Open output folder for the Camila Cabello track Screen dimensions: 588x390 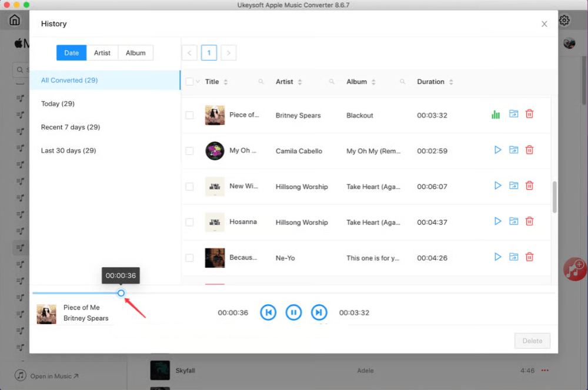[x=513, y=150]
